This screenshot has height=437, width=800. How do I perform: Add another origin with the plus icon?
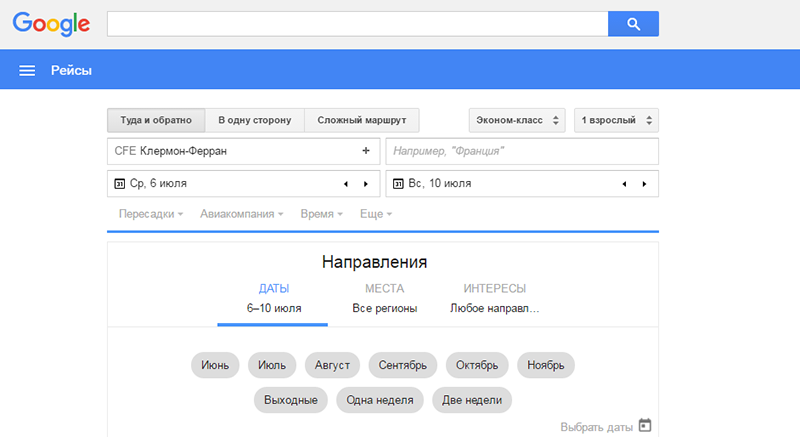click(x=366, y=150)
